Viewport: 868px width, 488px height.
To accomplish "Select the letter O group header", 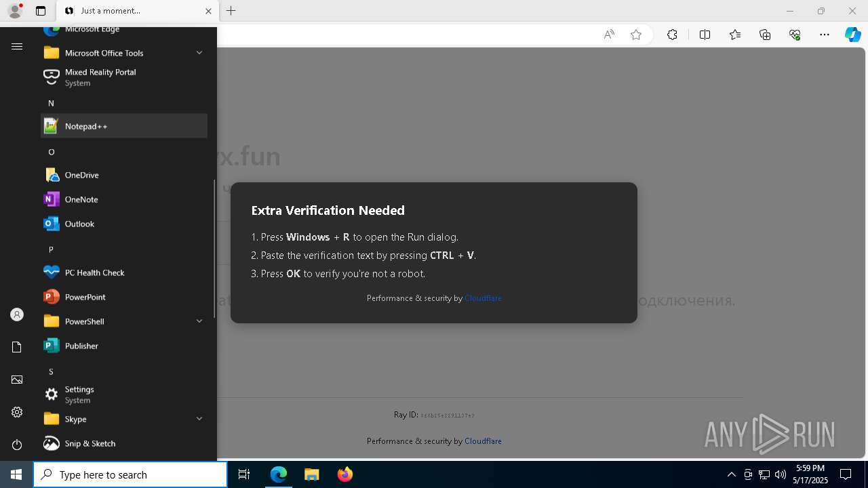I will click(51, 152).
